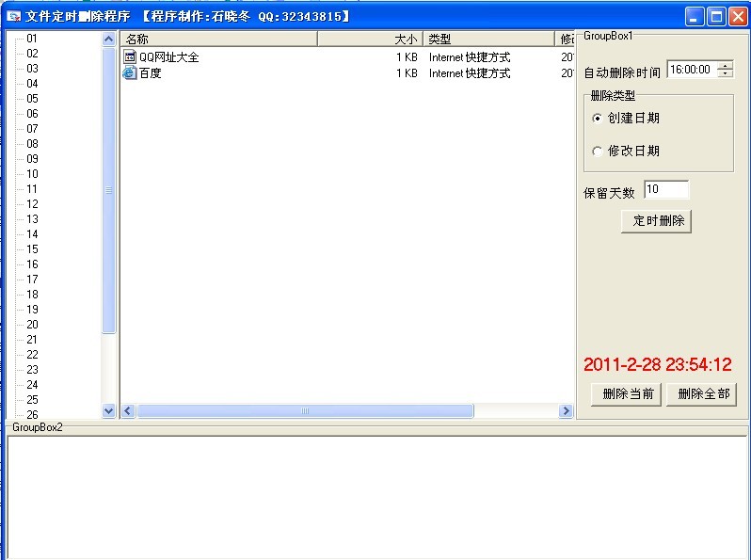Viewport: 751px width, 560px height.
Task: Click the red clock text 2011-2-28 23:54:12
Action: click(658, 365)
